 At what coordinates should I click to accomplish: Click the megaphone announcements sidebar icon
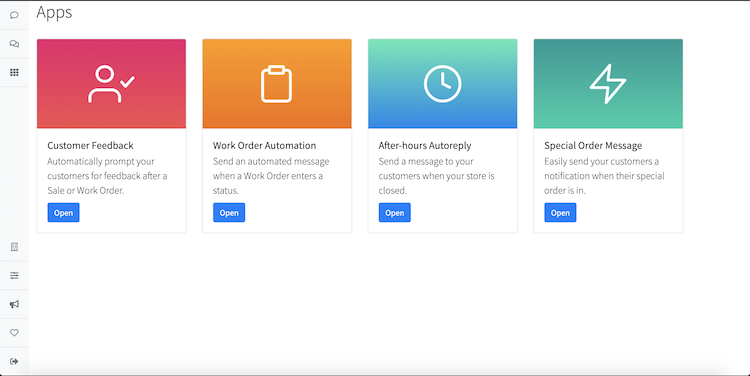point(14,304)
